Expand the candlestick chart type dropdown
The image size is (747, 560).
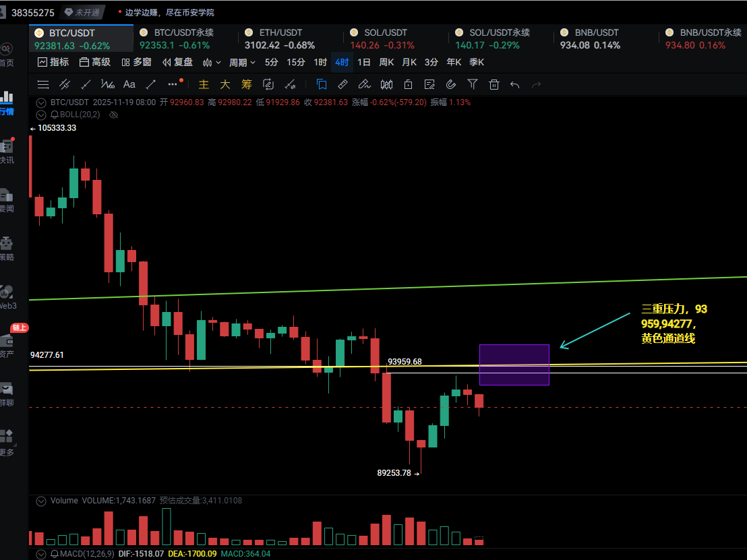coord(212,63)
